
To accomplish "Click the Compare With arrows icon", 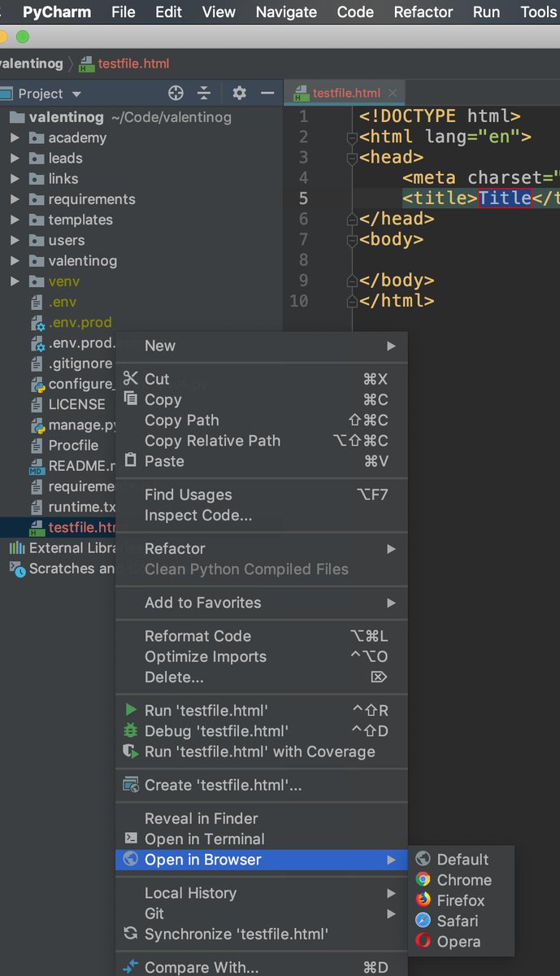I will point(130,967).
